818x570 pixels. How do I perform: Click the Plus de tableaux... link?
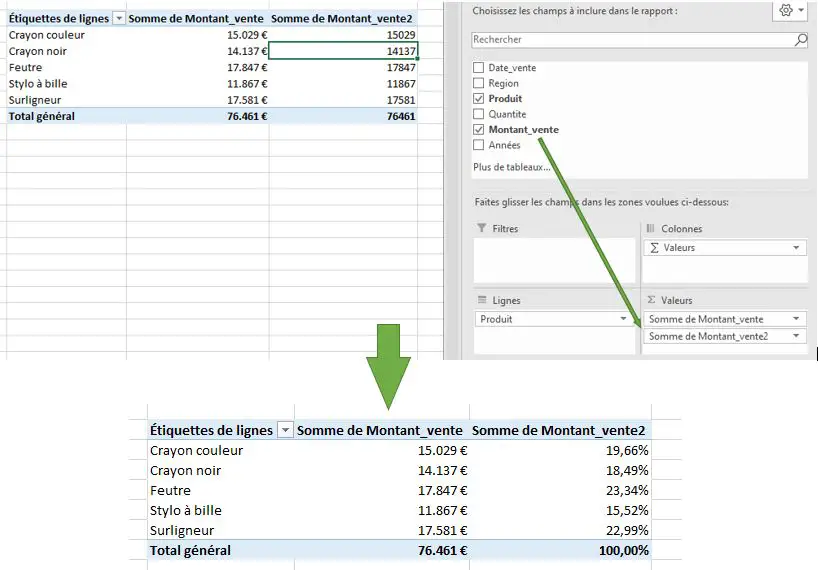coord(512,167)
